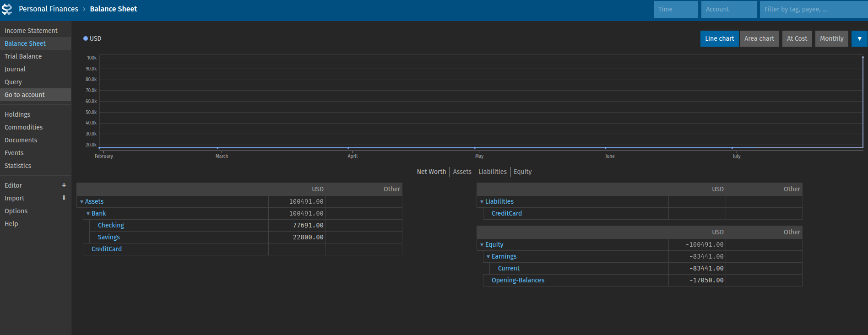The height and width of the screenshot is (335, 868).
Task: Open Income Statement report
Action: click(x=35, y=31)
